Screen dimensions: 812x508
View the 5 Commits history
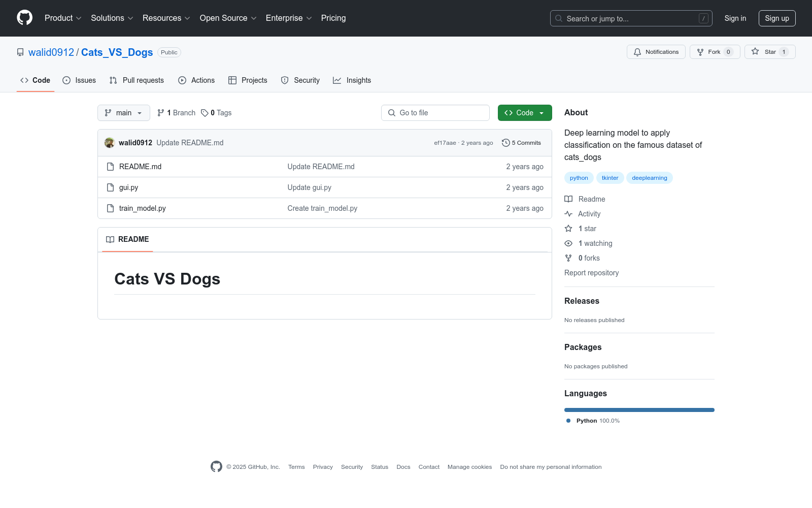coord(522,143)
